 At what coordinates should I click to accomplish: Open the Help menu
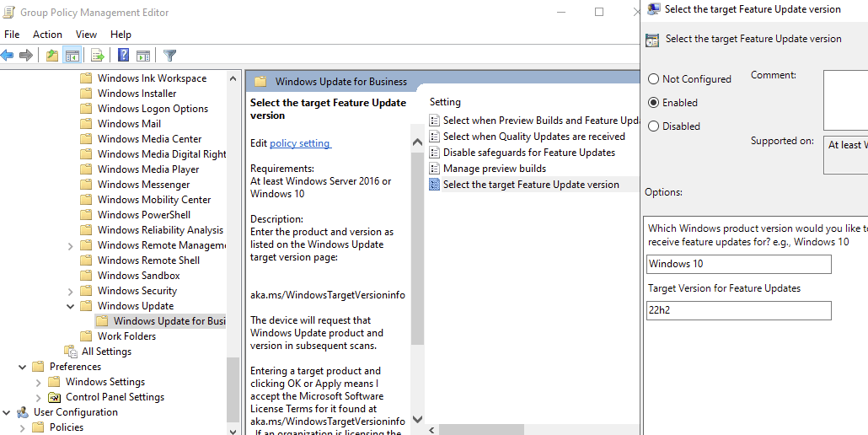(x=121, y=35)
